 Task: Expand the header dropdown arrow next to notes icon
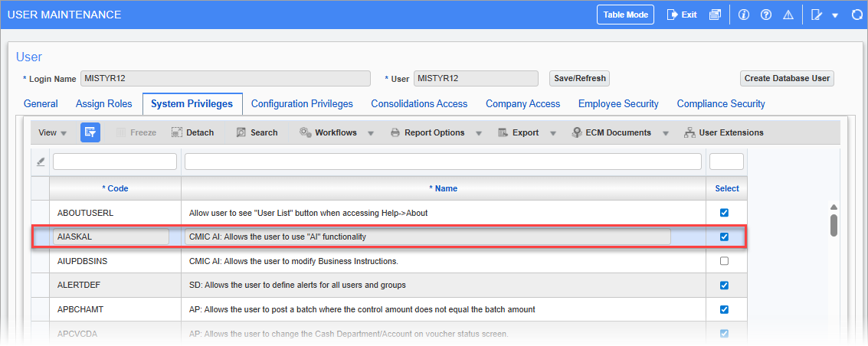click(x=835, y=15)
